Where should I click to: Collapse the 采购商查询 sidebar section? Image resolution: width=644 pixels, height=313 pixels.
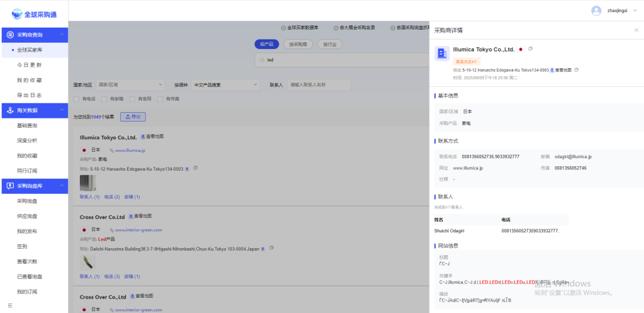[62, 35]
